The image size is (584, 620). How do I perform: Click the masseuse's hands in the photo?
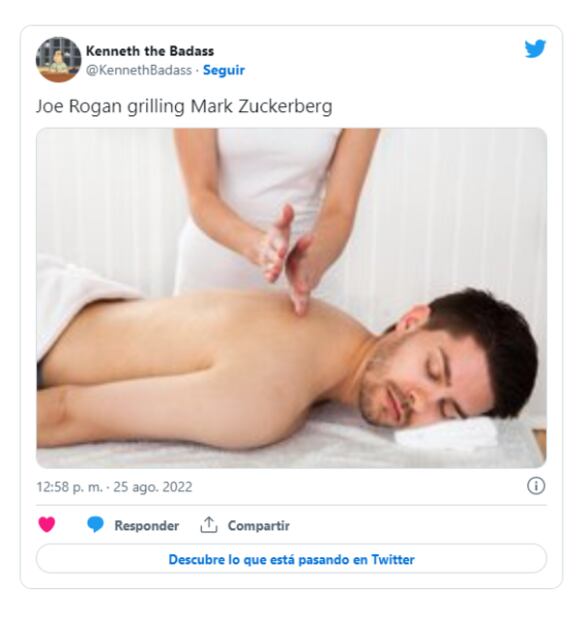coord(287,259)
